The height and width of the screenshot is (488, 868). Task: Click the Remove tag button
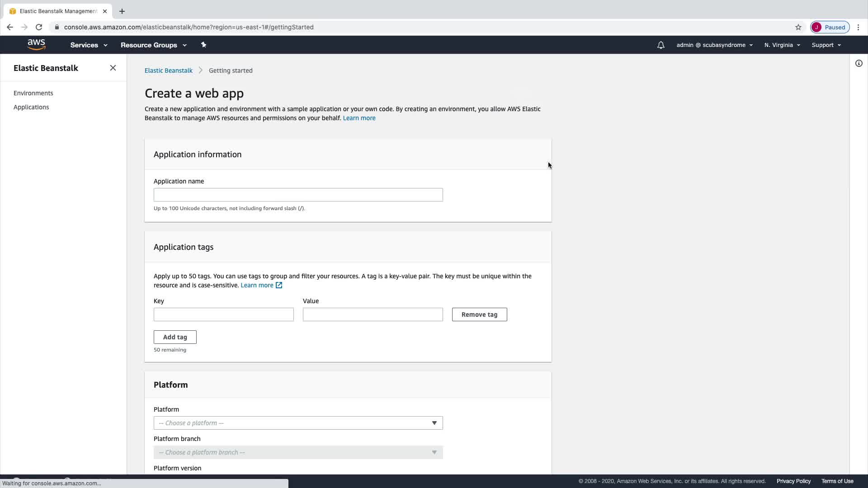click(x=479, y=314)
